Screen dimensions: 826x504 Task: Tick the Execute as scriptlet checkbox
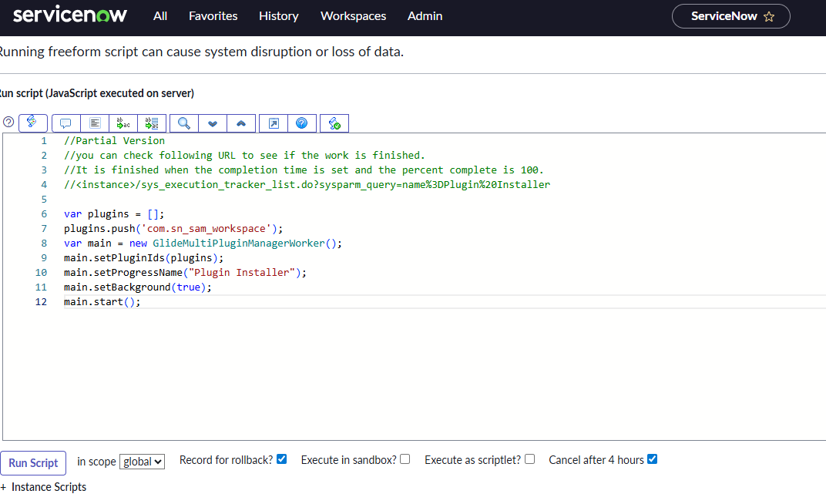point(529,459)
